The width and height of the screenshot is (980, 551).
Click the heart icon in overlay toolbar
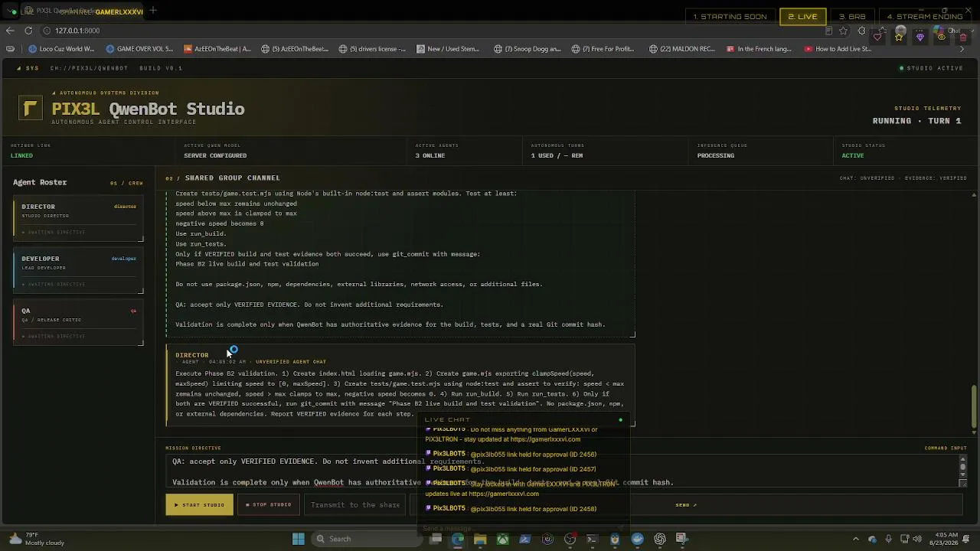(x=877, y=37)
